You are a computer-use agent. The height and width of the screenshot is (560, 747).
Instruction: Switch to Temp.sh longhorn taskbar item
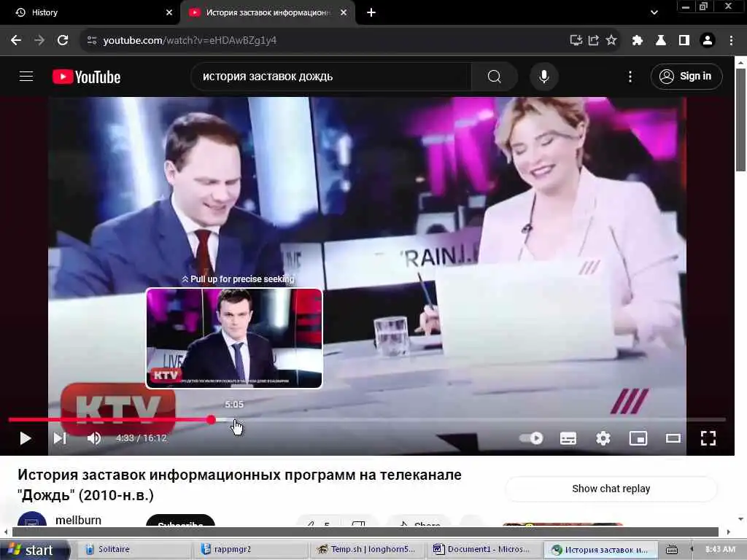[x=368, y=550]
